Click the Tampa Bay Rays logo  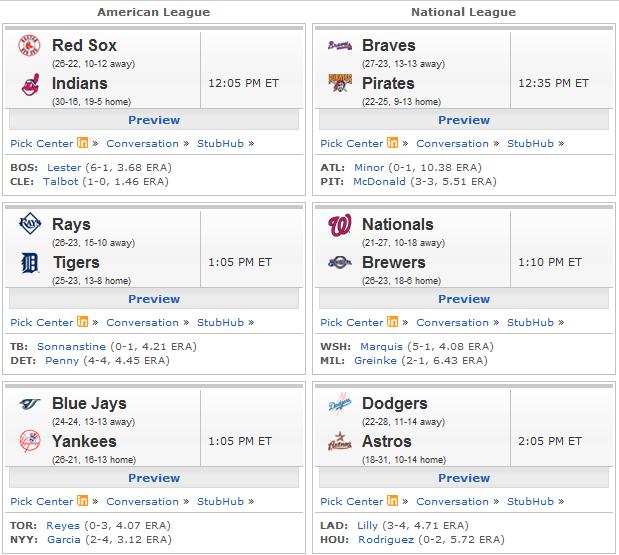tap(30, 223)
